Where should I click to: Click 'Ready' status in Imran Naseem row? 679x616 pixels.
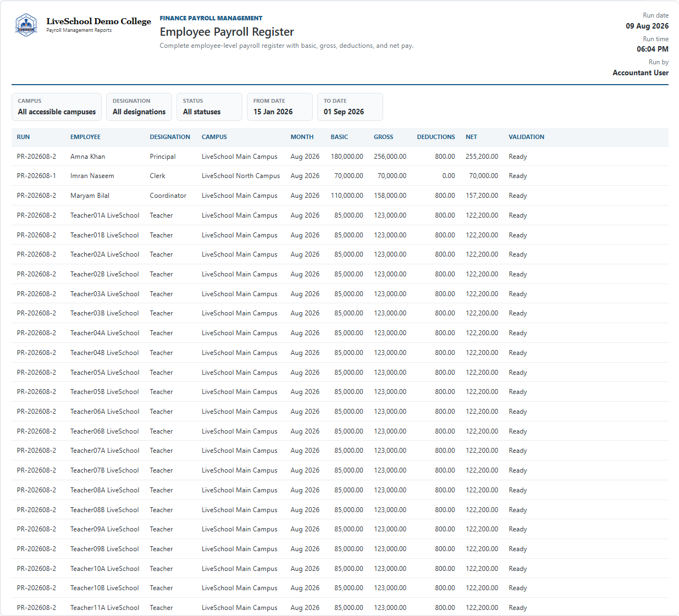[517, 176]
